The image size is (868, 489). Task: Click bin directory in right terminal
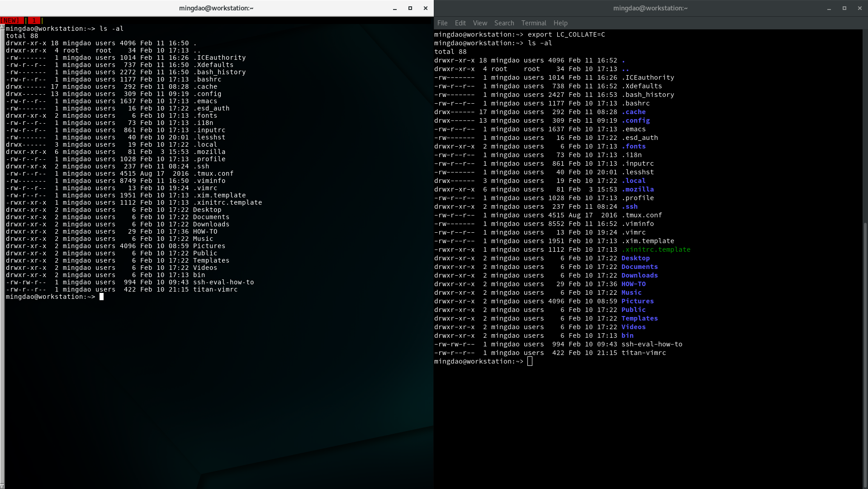627,336
